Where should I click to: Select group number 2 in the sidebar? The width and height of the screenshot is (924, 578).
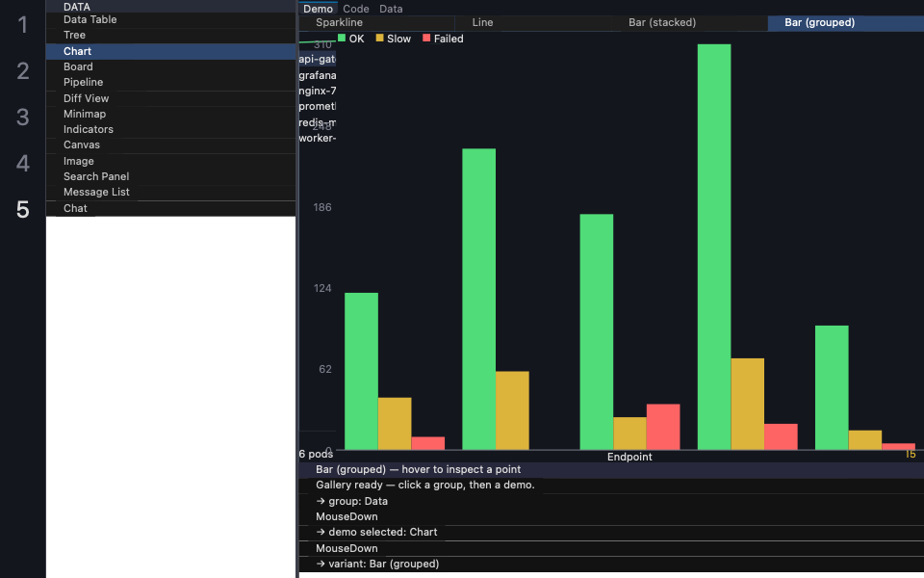(x=22, y=71)
